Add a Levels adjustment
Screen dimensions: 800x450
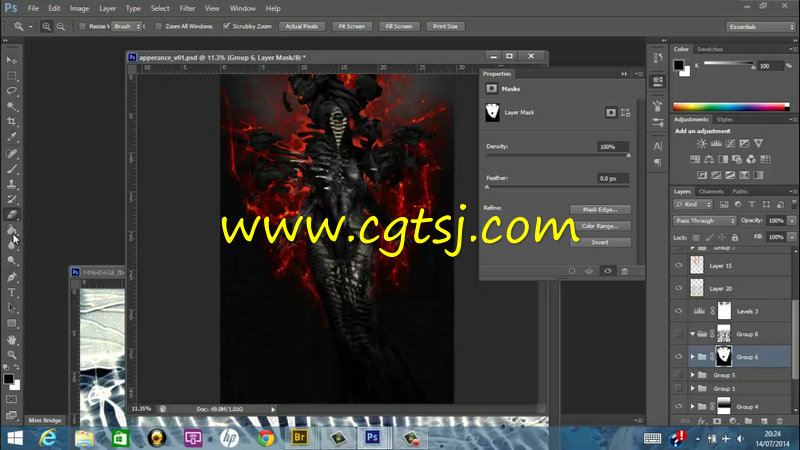point(716,144)
